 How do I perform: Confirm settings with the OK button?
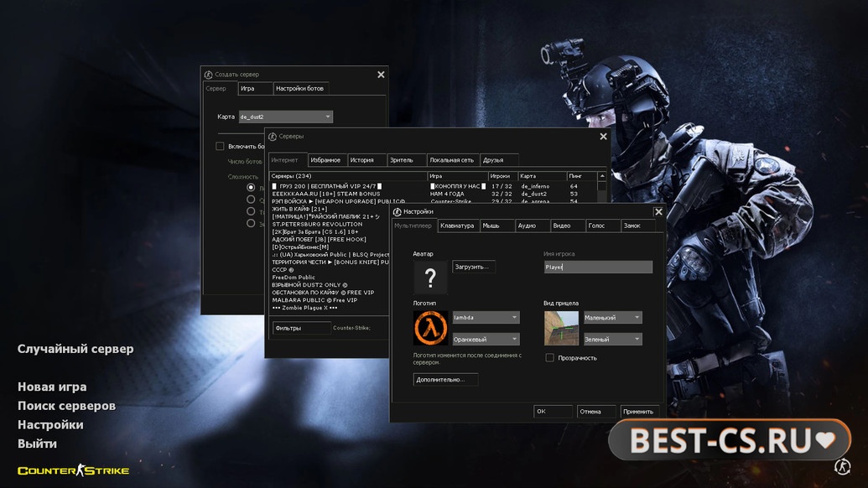coord(553,412)
